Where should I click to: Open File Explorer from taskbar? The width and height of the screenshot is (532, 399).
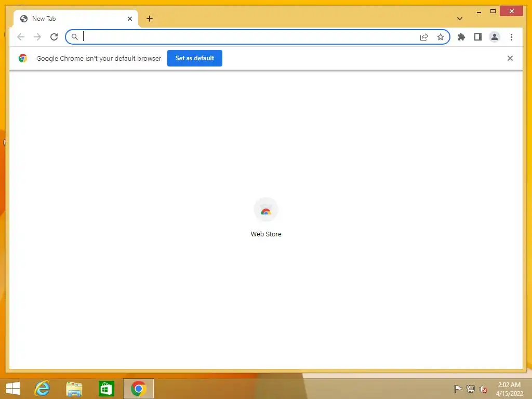pyautogui.click(x=74, y=389)
